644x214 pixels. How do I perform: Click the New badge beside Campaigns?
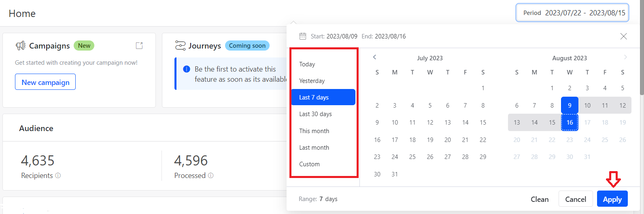point(84,46)
